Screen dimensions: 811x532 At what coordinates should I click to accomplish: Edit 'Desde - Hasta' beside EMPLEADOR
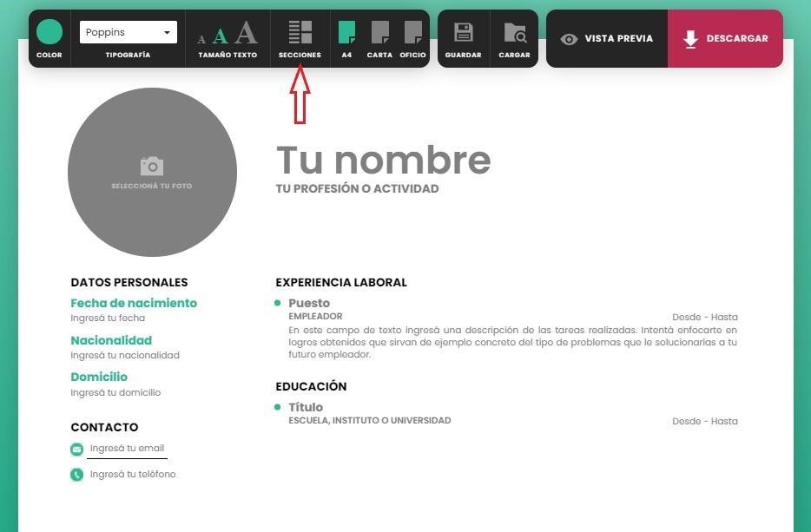(705, 317)
